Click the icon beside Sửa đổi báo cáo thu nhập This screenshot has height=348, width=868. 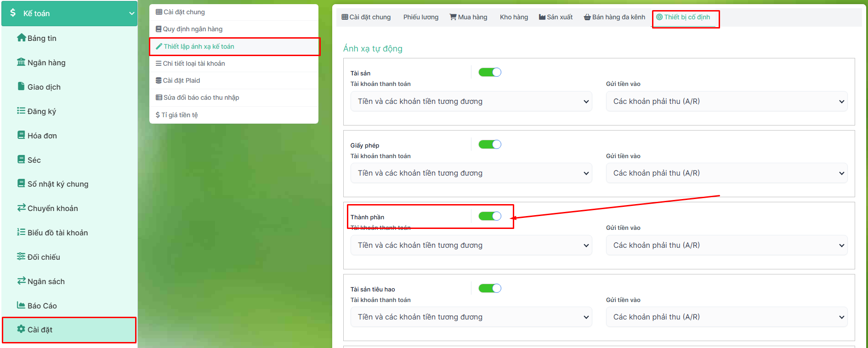159,97
